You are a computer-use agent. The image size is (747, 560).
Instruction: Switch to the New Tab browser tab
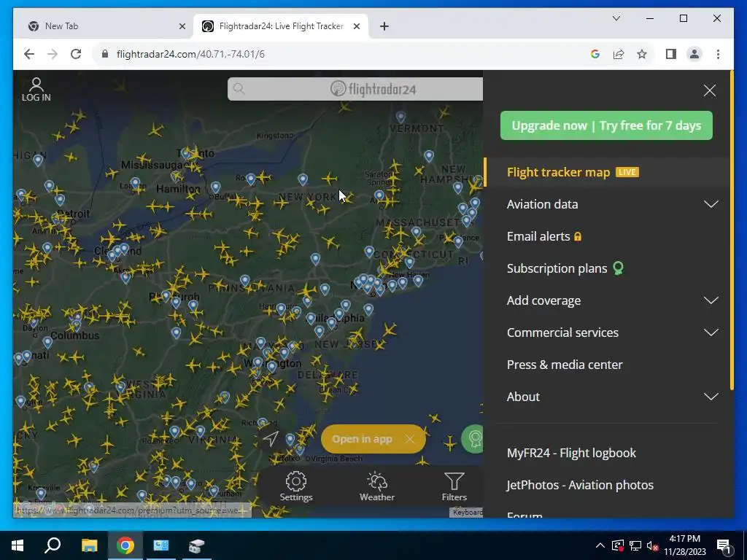point(104,26)
